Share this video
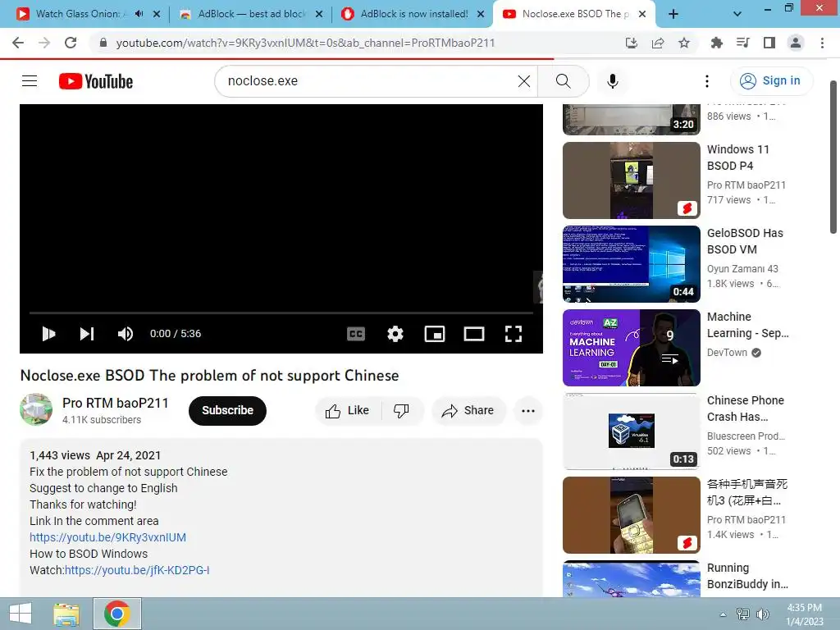 click(468, 411)
